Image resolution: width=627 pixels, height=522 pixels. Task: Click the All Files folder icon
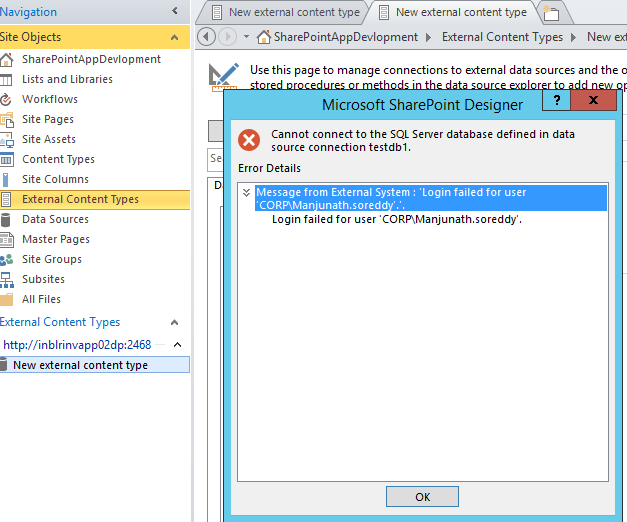(6, 299)
